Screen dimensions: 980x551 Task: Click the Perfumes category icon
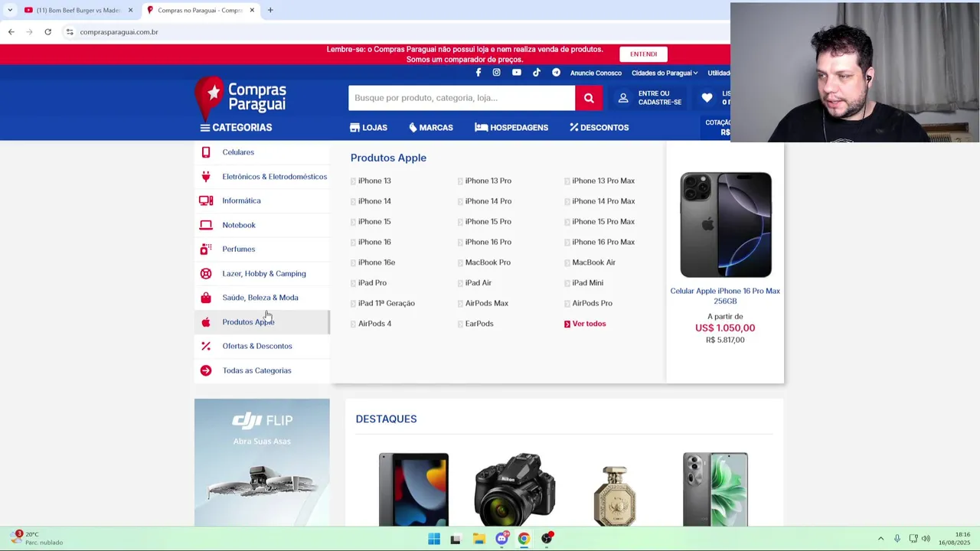pyautogui.click(x=206, y=249)
